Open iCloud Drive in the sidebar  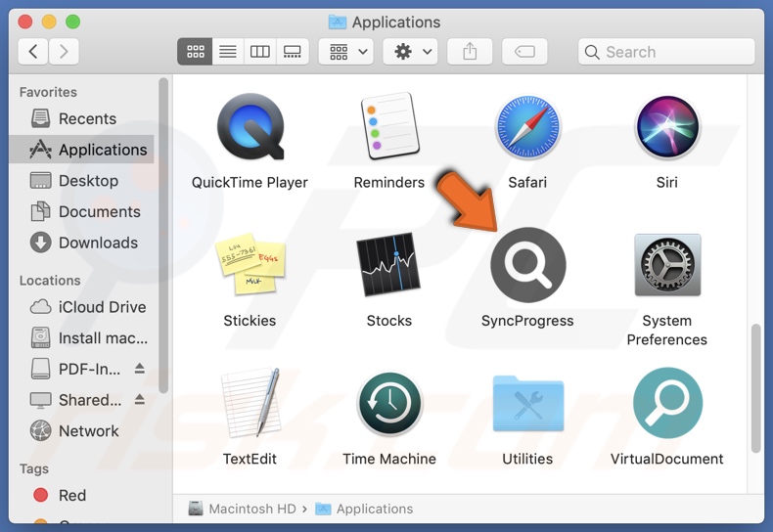(82, 307)
